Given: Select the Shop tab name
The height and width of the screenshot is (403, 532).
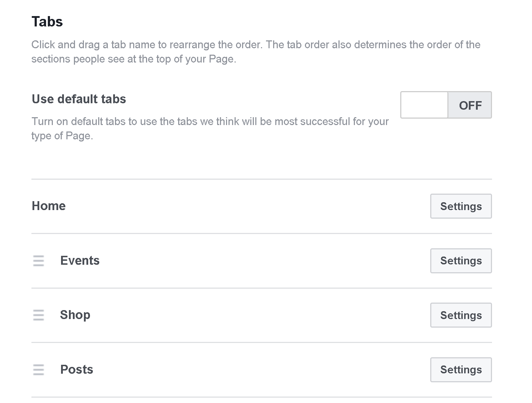Looking at the screenshot, I should 75,315.
